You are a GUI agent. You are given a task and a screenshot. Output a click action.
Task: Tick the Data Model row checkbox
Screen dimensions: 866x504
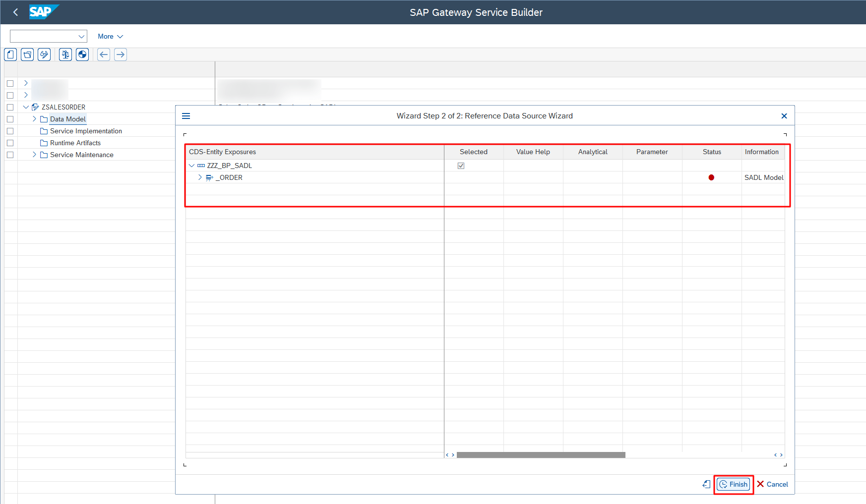coord(10,119)
